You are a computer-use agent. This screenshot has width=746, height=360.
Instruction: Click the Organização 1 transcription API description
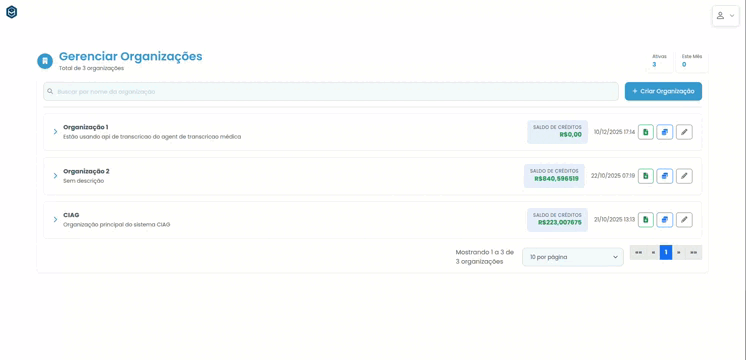[x=152, y=136]
